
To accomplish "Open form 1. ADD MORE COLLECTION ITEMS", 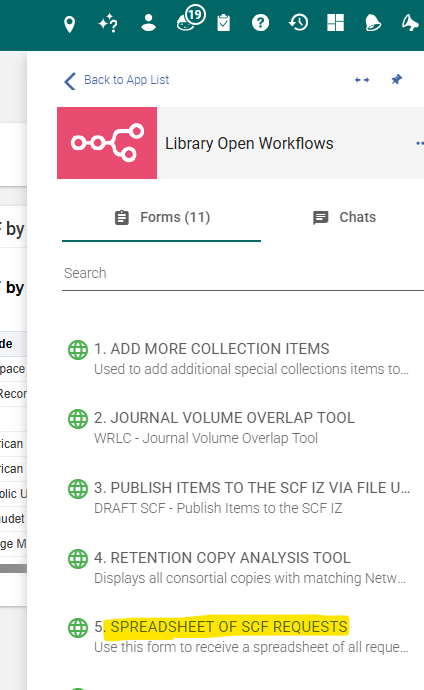I will [x=212, y=349].
